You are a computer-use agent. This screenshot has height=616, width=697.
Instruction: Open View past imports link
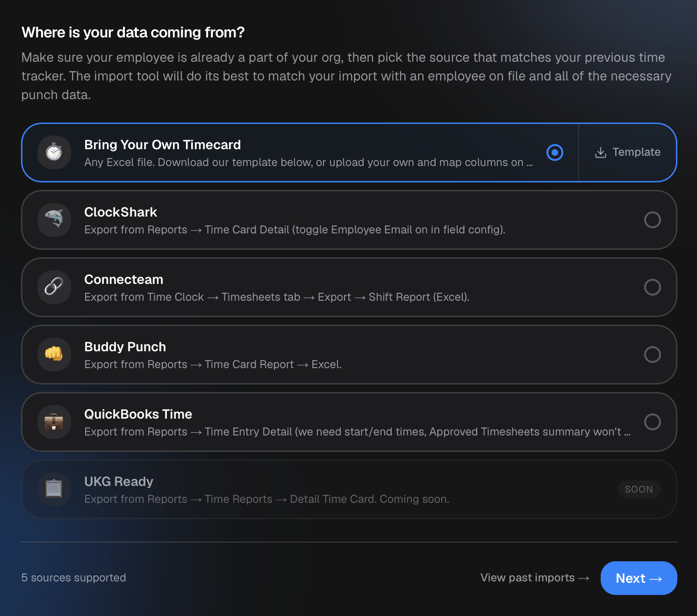(x=535, y=578)
